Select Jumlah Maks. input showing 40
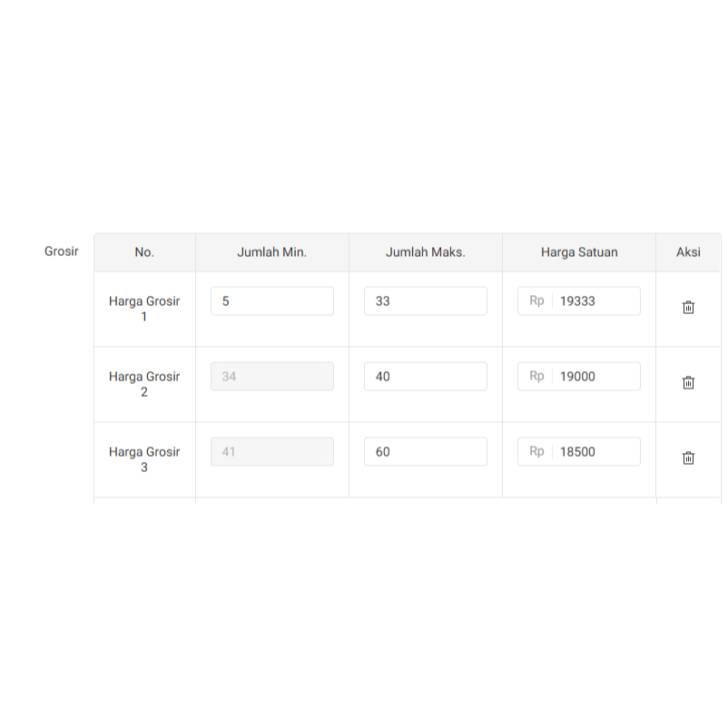Image resolution: width=728 pixels, height=728 pixels. (x=425, y=377)
